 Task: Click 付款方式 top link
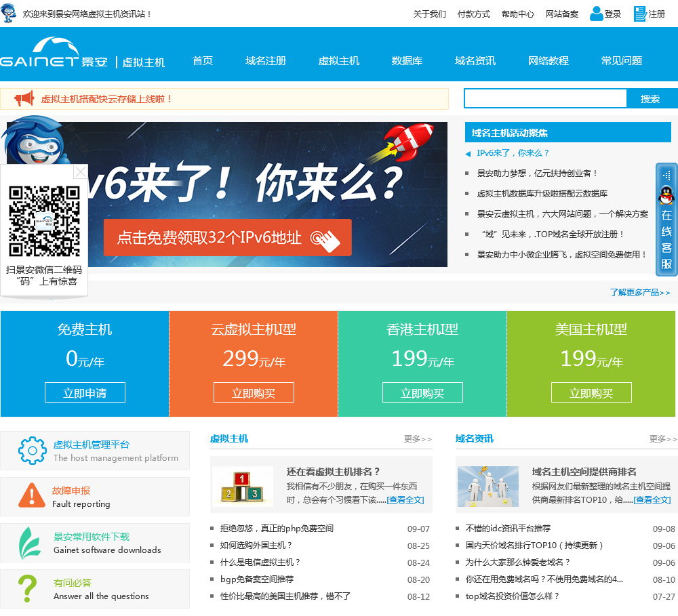(473, 14)
